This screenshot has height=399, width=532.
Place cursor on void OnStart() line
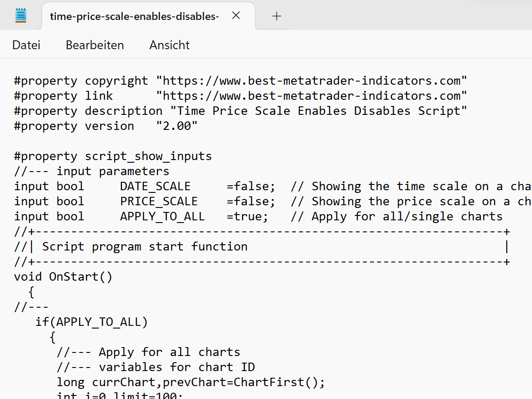tap(63, 277)
